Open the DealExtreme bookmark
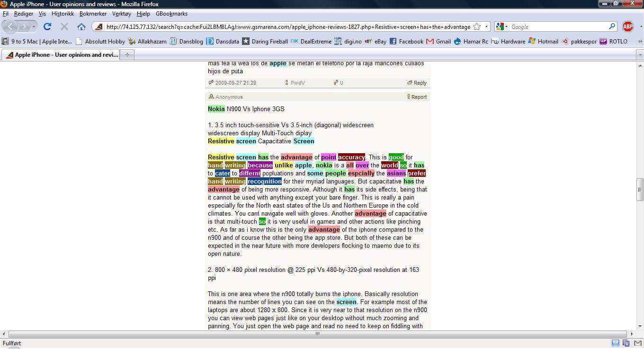644x349 pixels. [x=311, y=41]
